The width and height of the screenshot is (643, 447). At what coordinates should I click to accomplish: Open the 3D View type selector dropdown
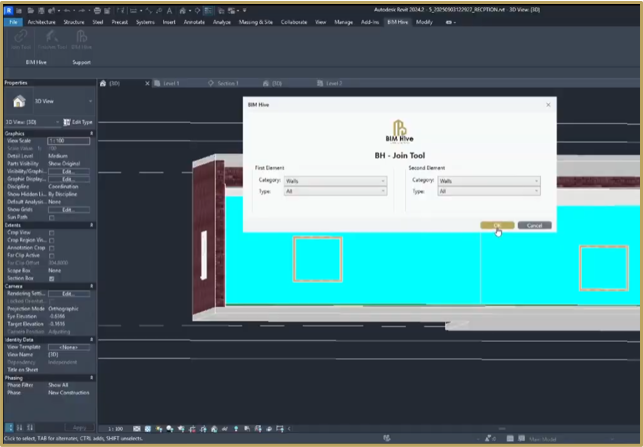[91, 101]
